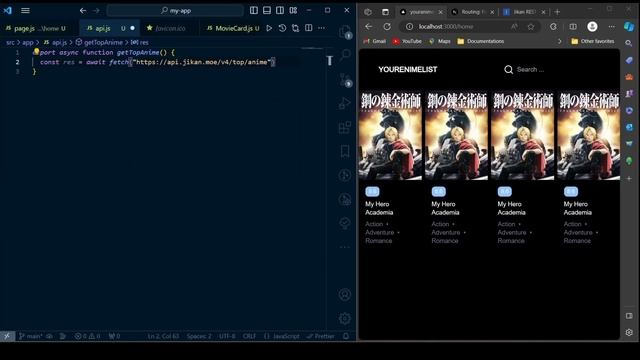Viewport: 640px width, 360px height.
Task: Open the Explorer view in activity bar
Action: (x=345, y=32)
